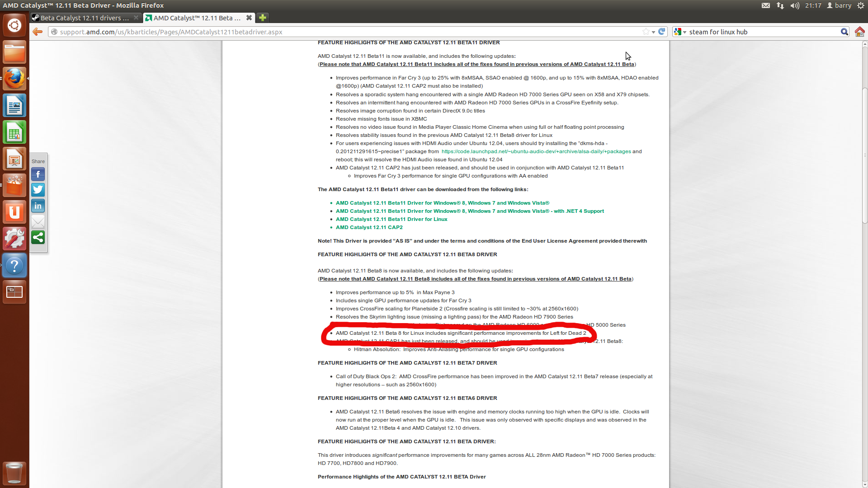Open the search engine selector dropdown
The width and height of the screenshot is (868, 488).
click(x=680, y=32)
